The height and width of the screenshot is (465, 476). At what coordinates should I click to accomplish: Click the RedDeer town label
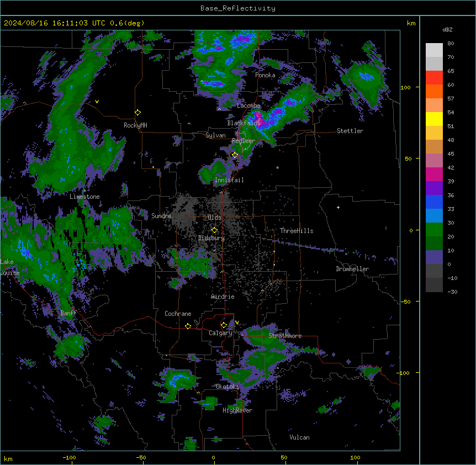pos(244,141)
